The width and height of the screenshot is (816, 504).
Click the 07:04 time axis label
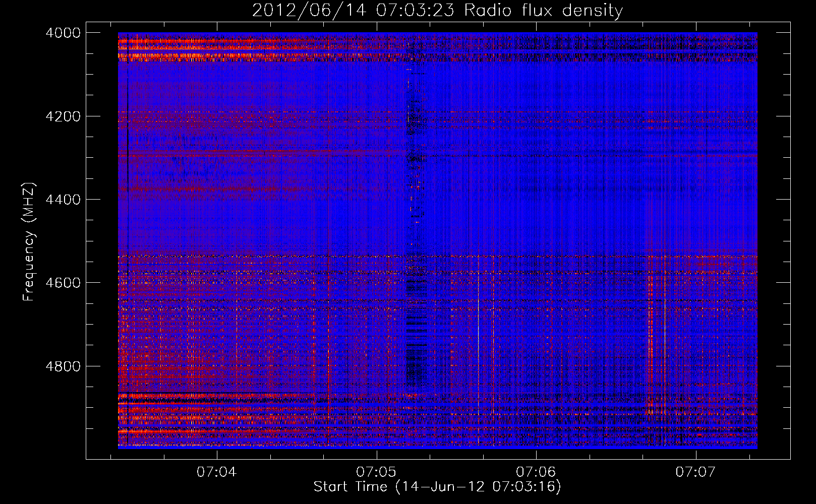[x=217, y=472]
